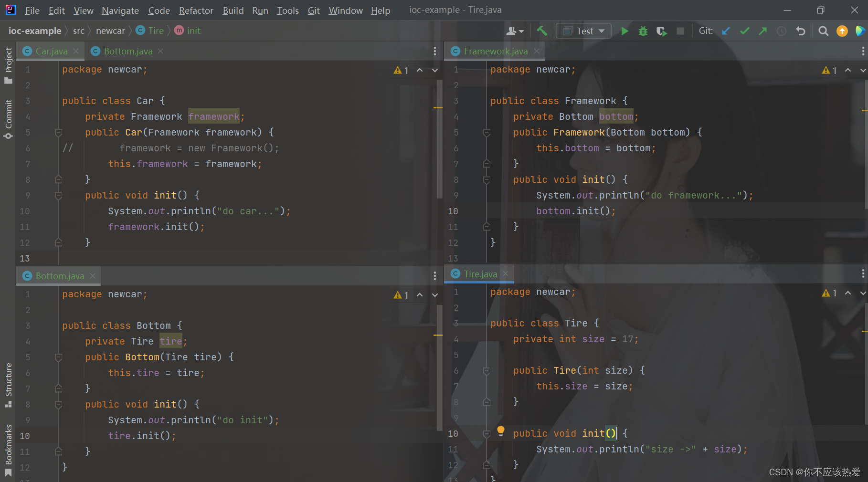Open tab options menu in Tire.java pane

point(863,273)
